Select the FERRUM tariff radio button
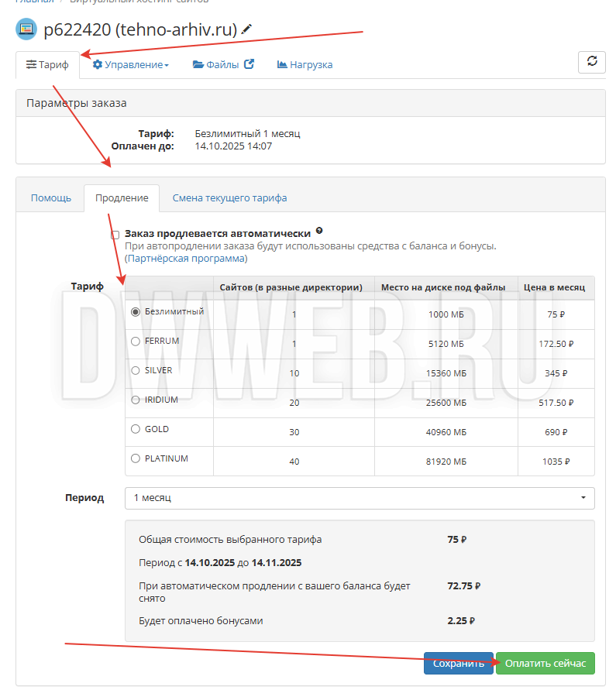This screenshot has height=690, width=616. coord(136,341)
